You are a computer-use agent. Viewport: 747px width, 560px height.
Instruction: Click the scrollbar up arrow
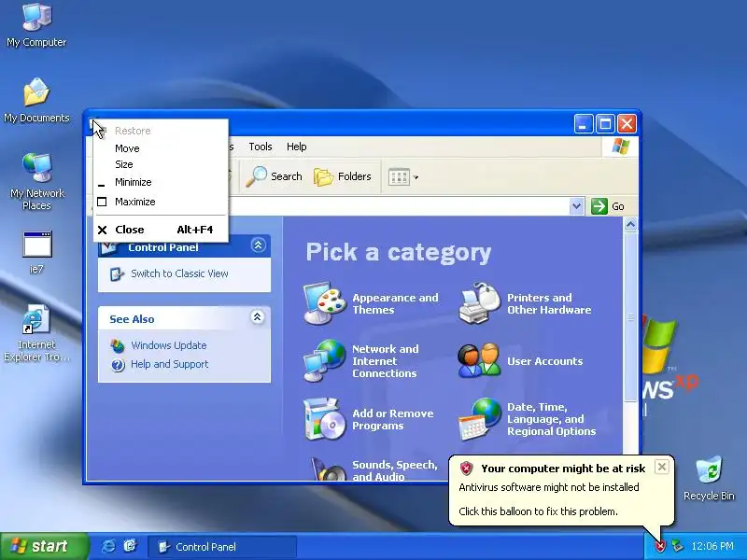click(x=630, y=224)
